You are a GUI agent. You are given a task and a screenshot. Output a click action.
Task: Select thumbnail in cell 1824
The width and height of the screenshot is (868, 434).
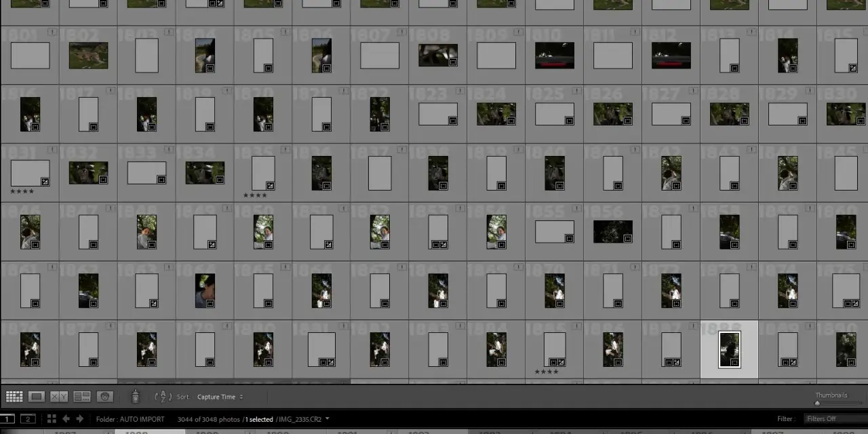[x=496, y=114]
